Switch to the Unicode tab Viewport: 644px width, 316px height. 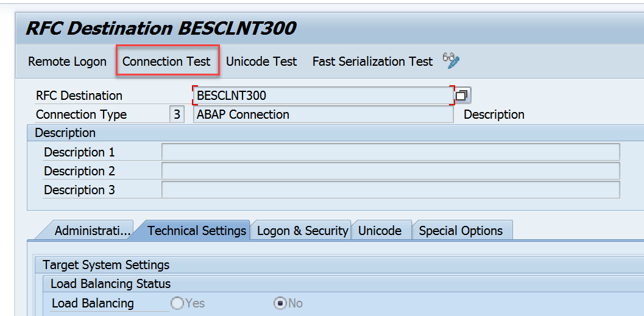380,231
